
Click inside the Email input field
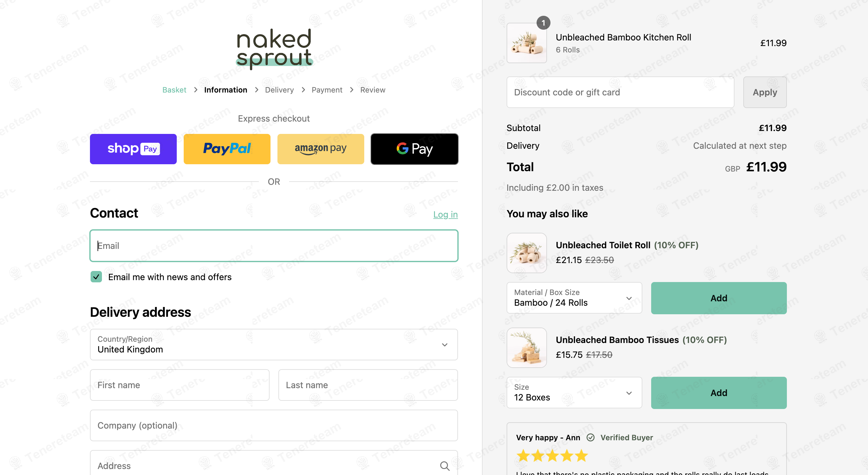(274, 246)
